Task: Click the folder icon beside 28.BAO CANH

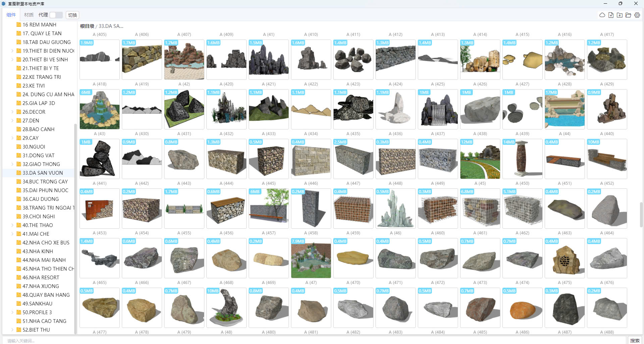Action: tap(19, 129)
